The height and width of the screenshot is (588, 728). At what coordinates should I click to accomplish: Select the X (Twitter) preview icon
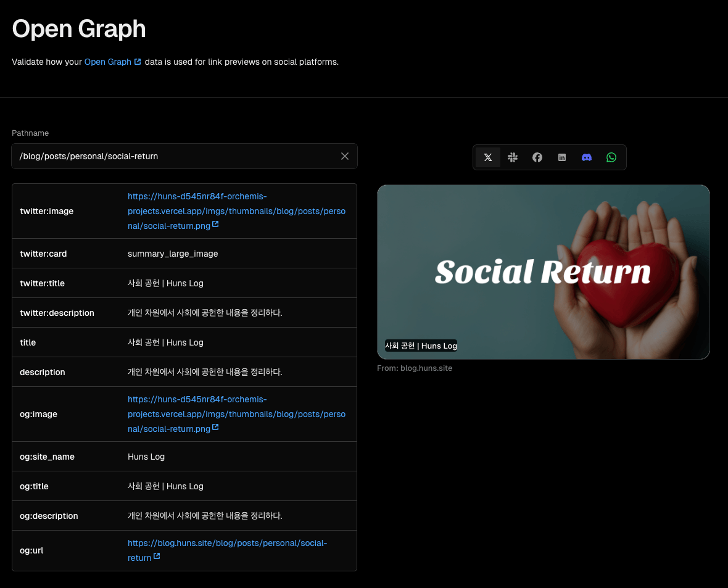[488, 157]
